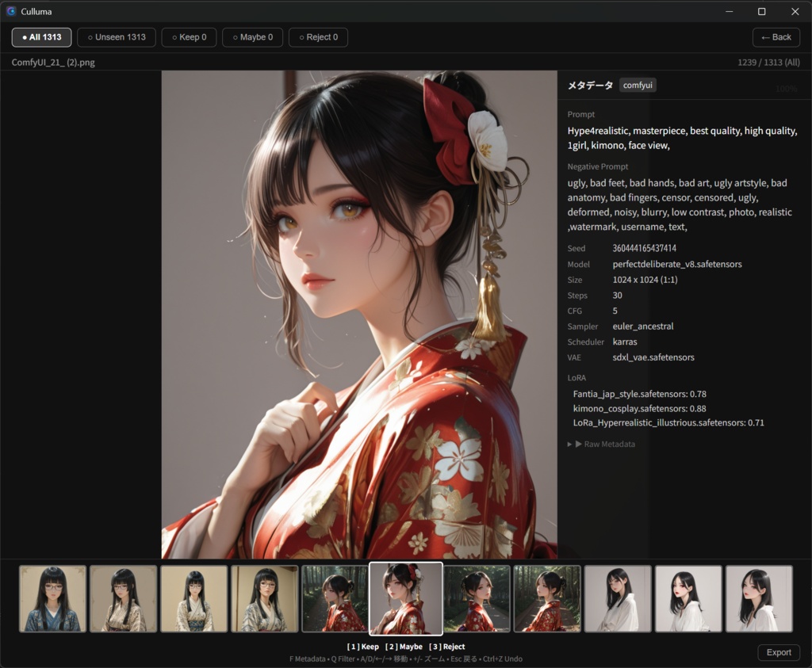Open last thumbnail of girl in white shirt
The image size is (812, 668).
click(759, 599)
